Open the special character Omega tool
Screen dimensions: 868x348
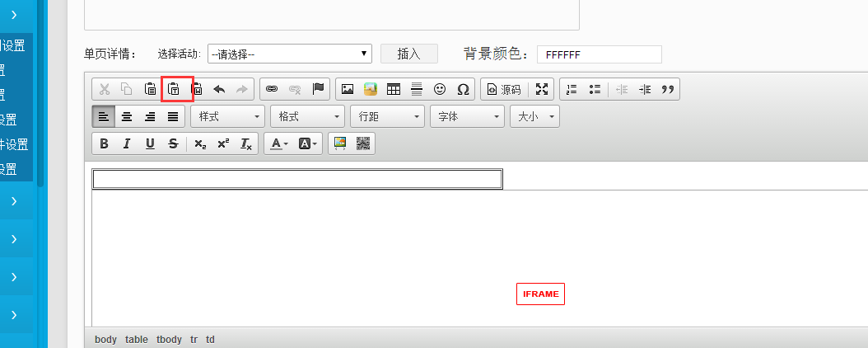click(463, 89)
